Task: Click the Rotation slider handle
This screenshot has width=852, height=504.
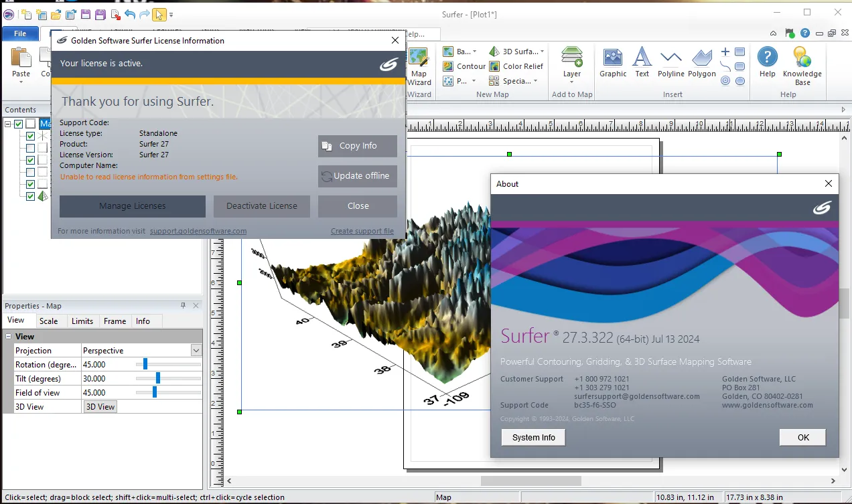Action: click(145, 364)
